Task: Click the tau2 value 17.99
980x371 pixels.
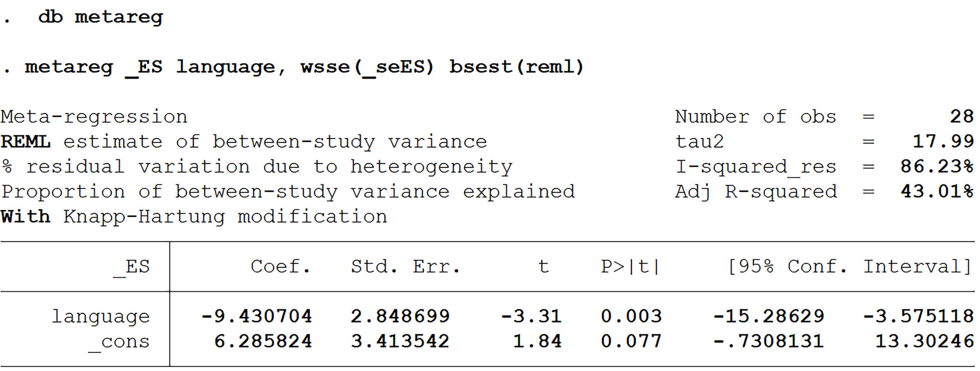Action: pos(943,142)
